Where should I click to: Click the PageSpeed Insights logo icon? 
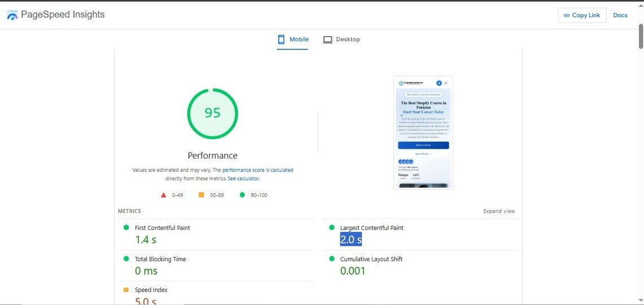coord(12,16)
